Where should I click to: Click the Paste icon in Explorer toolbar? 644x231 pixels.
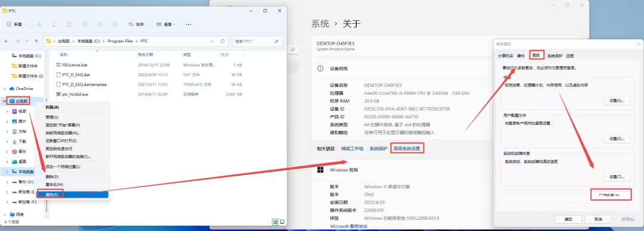[70, 24]
